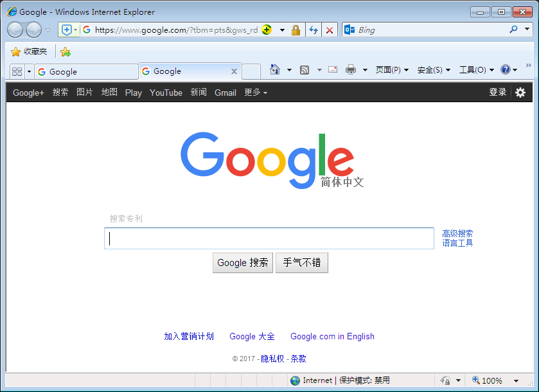Expand the Home button dropdown arrow
The height and width of the screenshot is (392, 539).
click(x=290, y=70)
